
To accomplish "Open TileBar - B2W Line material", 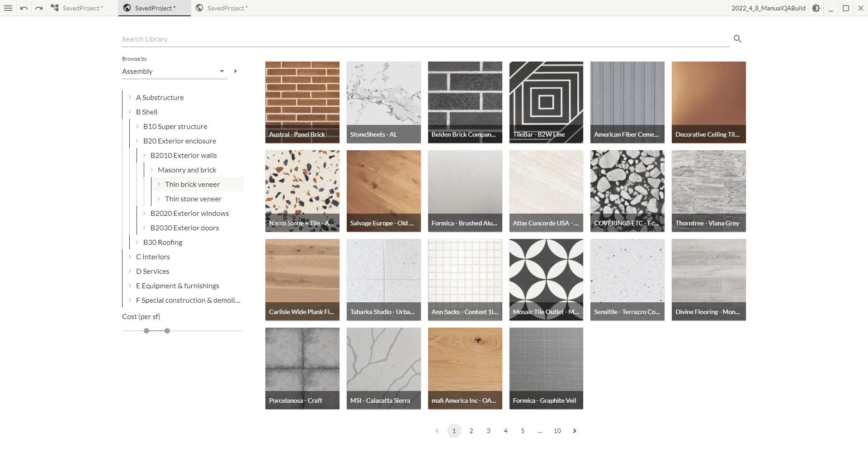I will 546,102.
